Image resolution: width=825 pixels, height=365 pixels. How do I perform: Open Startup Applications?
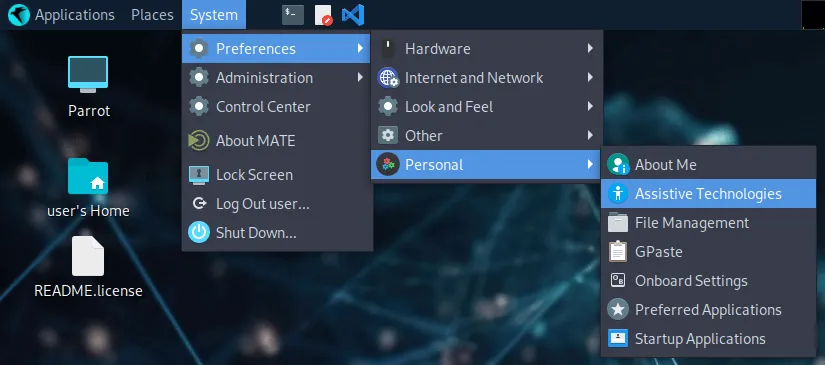point(708,338)
